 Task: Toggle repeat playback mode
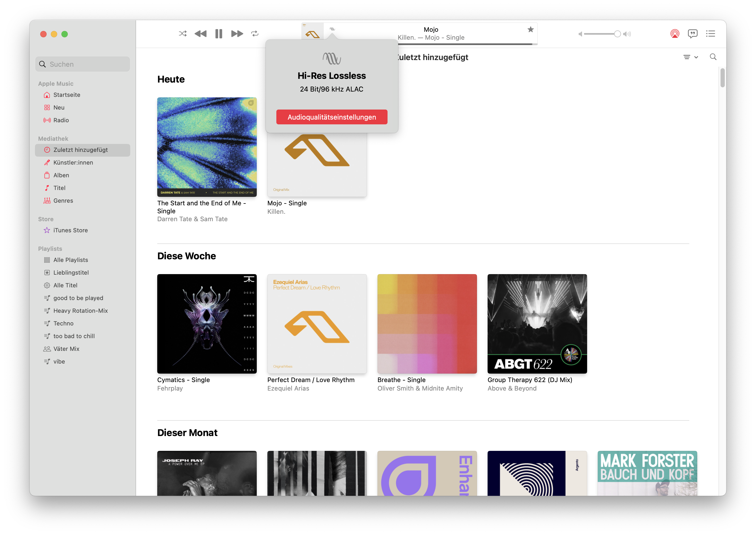pyautogui.click(x=255, y=34)
